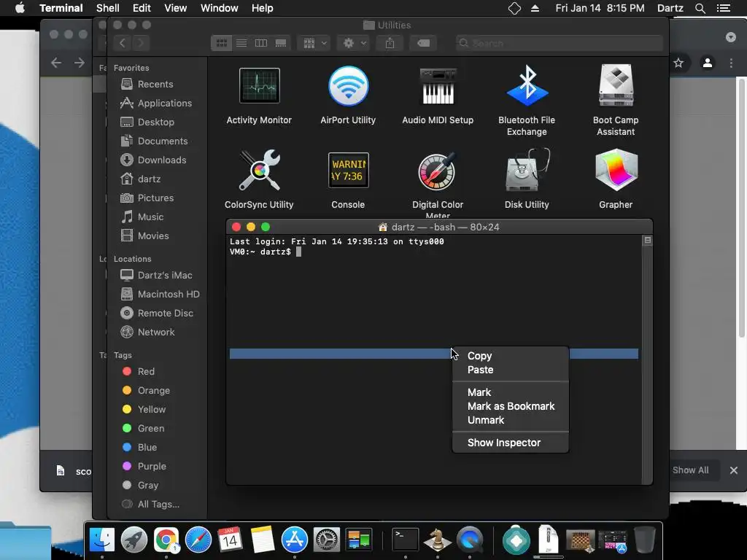The width and height of the screenshot is (747, 560).
Task: Open the Bluetooth File Exchange icon
Action: (x=527, y=86)
